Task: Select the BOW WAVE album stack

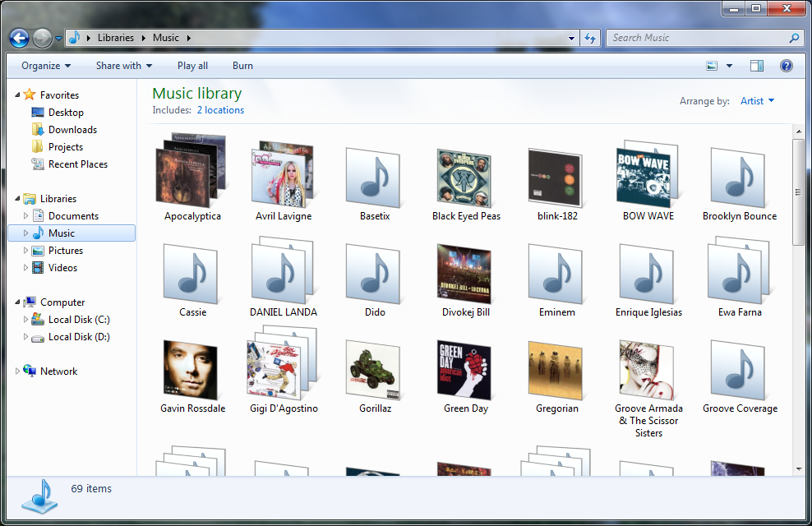Action: [x=647, y=174]
